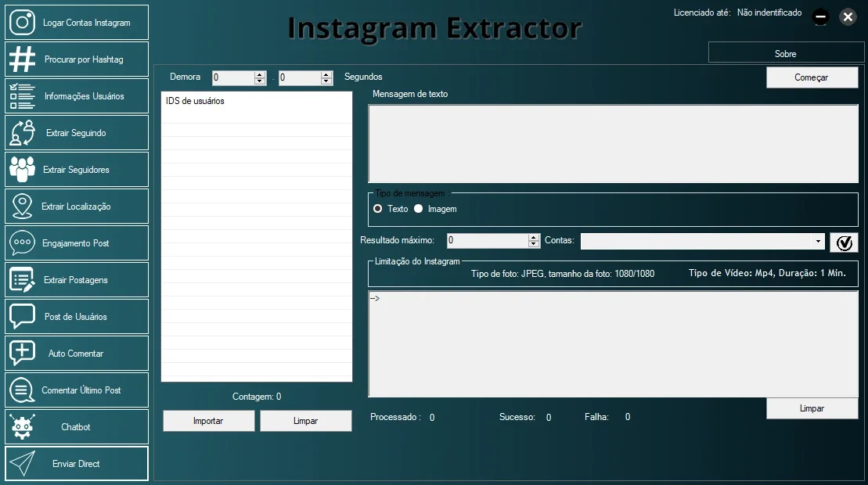Click the Não indentificado license text

(x=769, y=13)
